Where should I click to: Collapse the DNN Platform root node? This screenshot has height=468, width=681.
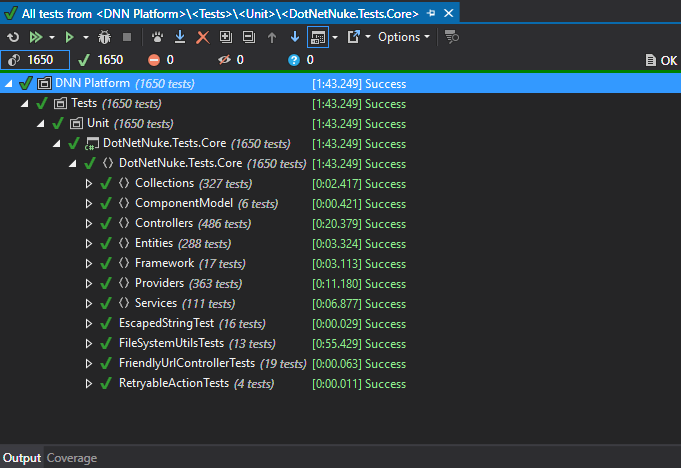8,83
